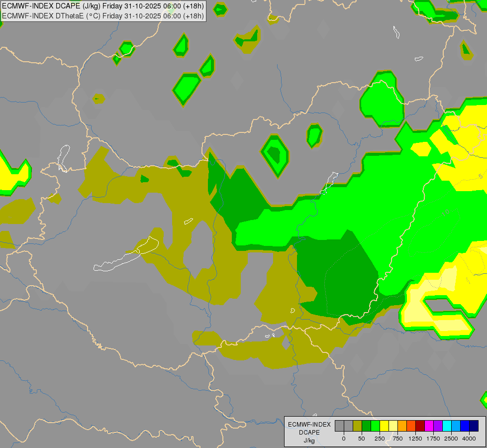
Task: Pick the light blue legend swatch
Action: [x=456, y=426]
